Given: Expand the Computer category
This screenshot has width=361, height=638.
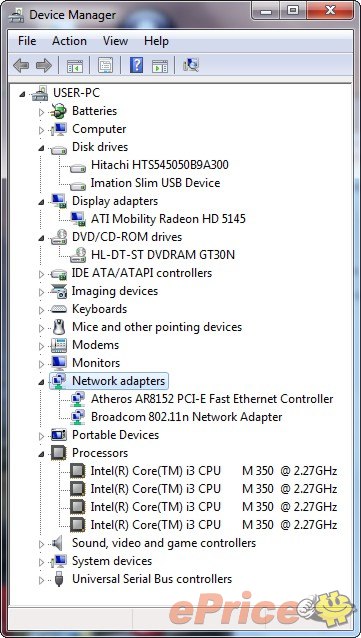Looking at the screenshot, I should (x=41, y=130).
